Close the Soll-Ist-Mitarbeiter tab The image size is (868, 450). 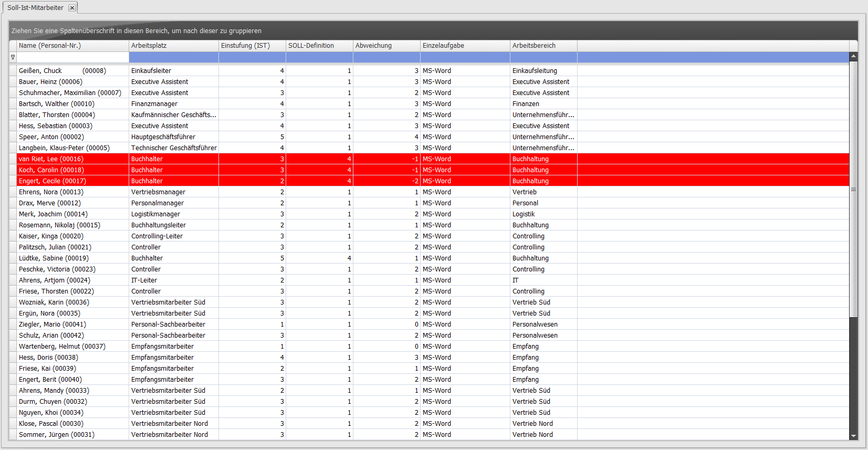click(72, 8)
